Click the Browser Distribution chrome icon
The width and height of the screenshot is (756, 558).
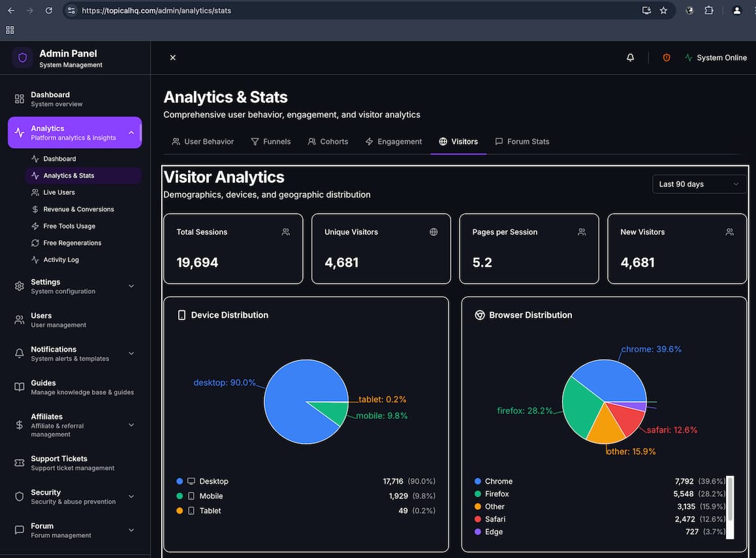click(x=480, y=315)
